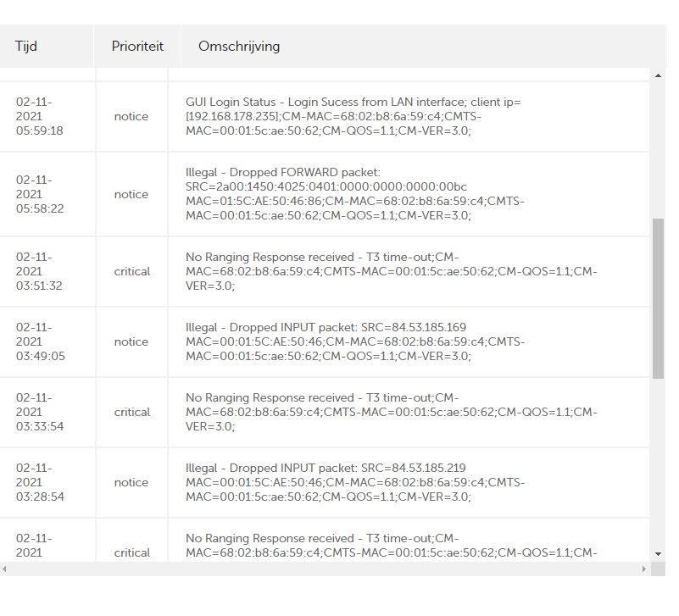The width and height of the screenshot is (679, 616).
Task: Click the 03:28:54 timestamp cell
Action: coord(40,482)
